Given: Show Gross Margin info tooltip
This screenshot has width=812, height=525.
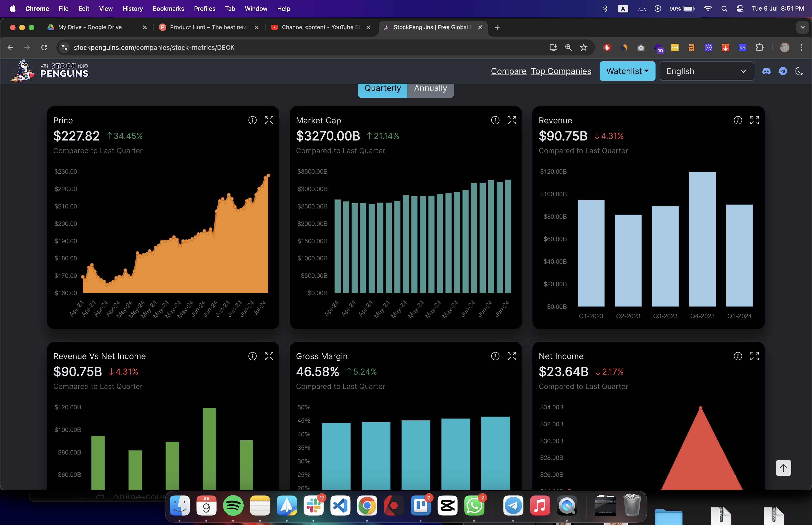Looking at the screenshot, I should coord(495,356).
